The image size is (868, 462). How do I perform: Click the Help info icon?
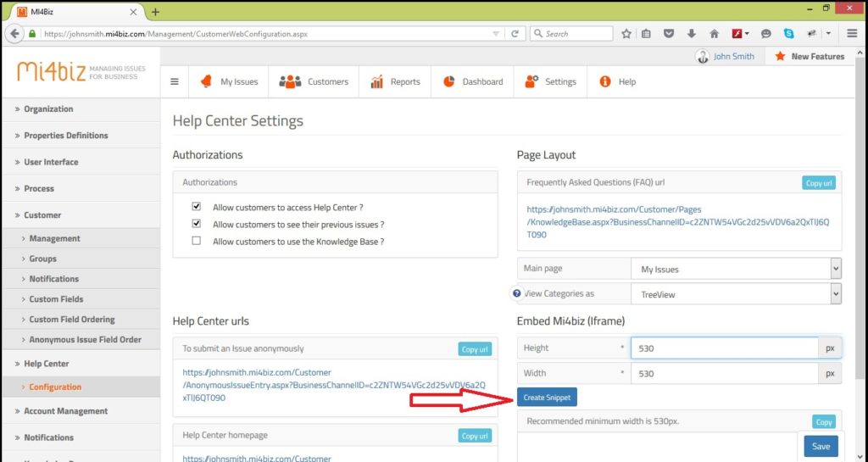[x=605, y=81]
